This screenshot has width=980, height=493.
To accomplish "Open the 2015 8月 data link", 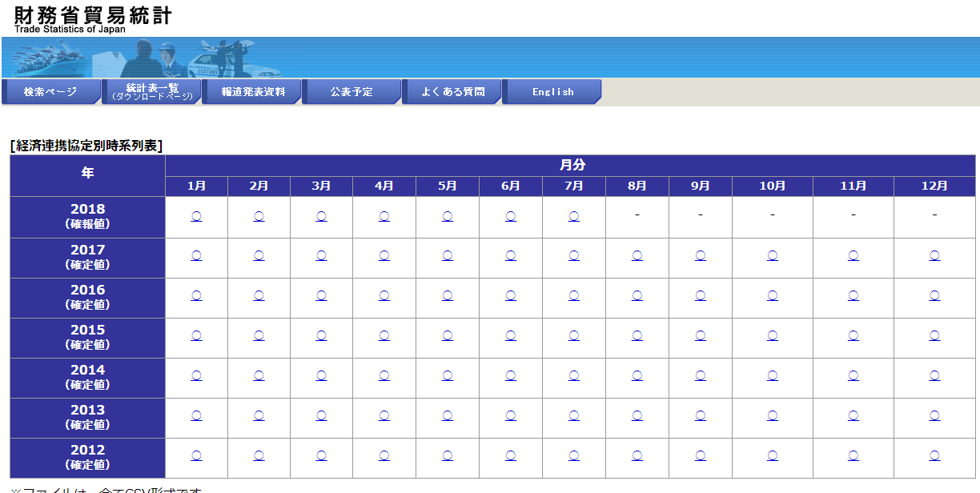I will [x=637, y=336].
